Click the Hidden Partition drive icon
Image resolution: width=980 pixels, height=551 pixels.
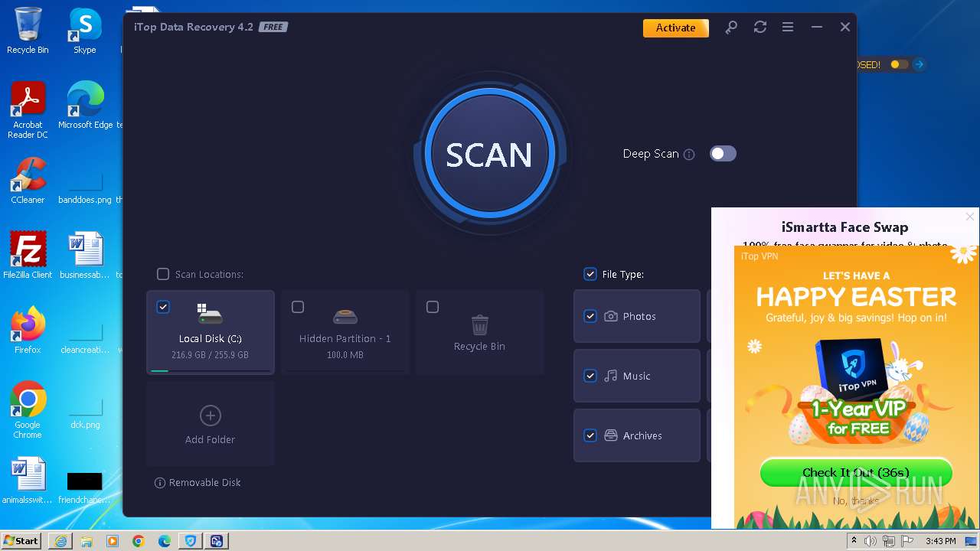(x=345, y=316)
